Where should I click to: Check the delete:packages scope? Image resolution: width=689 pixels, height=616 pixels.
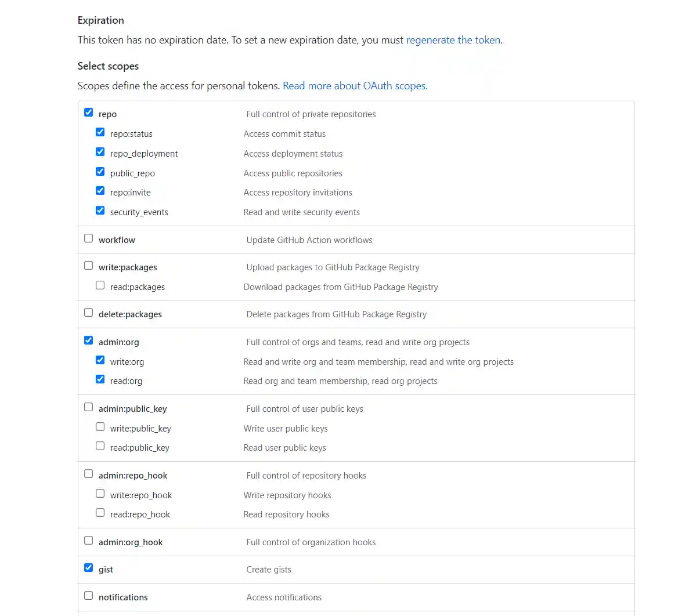88,313
